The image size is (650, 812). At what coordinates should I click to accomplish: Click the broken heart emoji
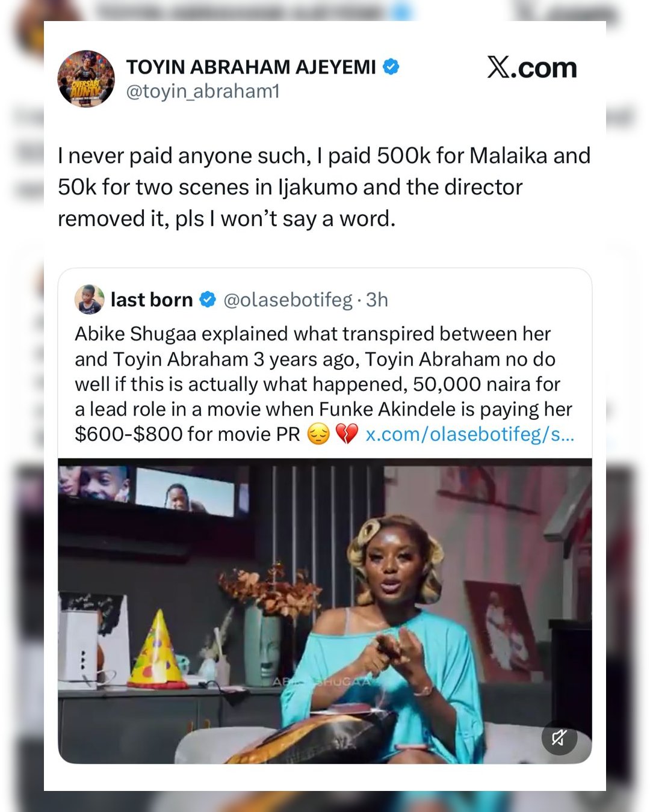[x=347, y=434]
